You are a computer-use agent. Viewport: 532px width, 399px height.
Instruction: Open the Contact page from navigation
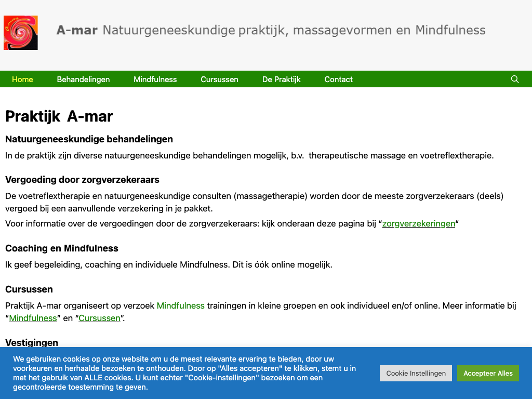(338, 79)
